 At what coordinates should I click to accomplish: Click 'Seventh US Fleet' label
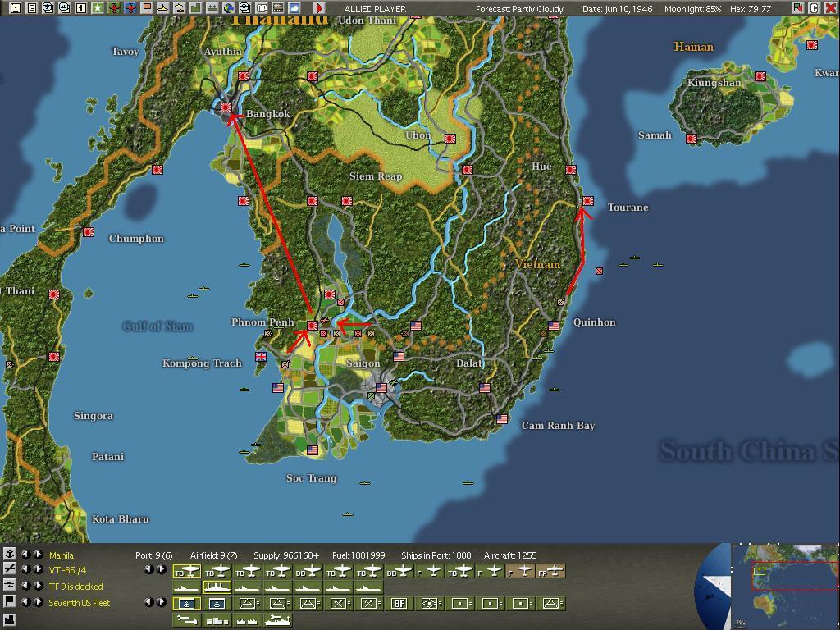click(80, 603)
